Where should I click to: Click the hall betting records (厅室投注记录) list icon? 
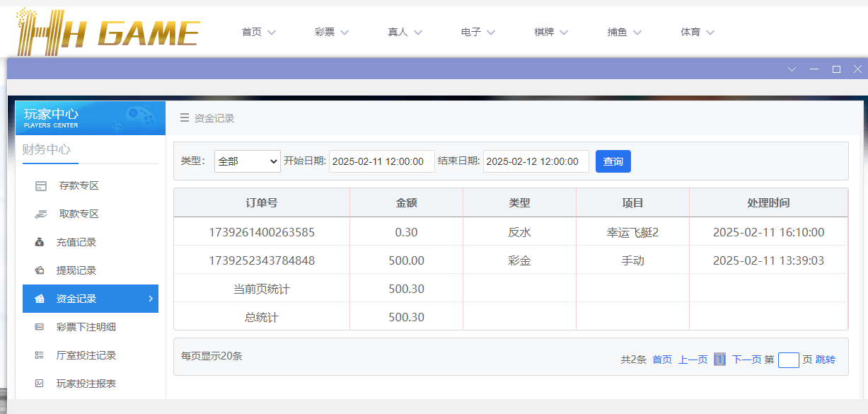coord(40,355)
